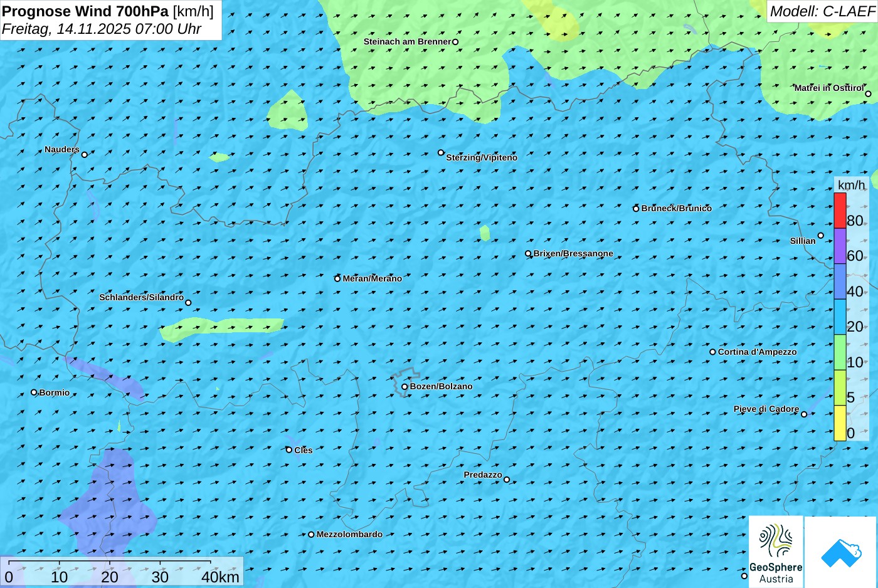Click the Bruneck/Brunico location marker
This screenshot has height=588, width=878.
click(x=636, y=209)
